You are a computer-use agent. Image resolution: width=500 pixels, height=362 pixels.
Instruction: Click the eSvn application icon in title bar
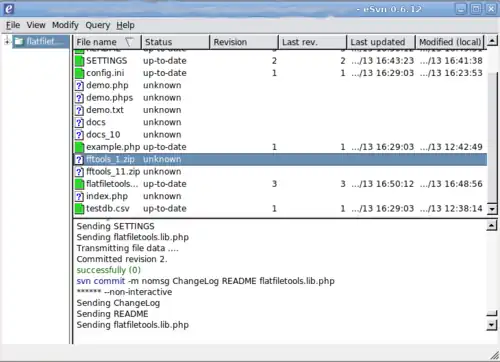coord(9,9)
